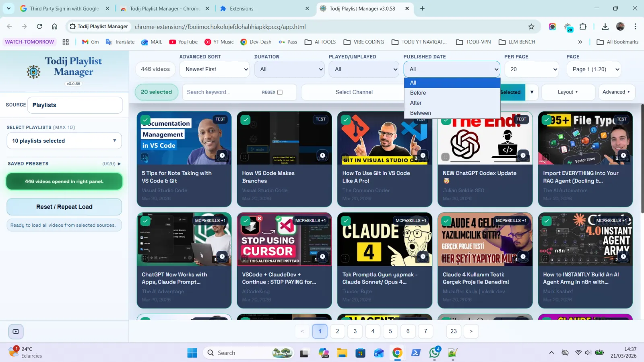Click the Todij gear logo in sidebar

(x=33, y=72)
